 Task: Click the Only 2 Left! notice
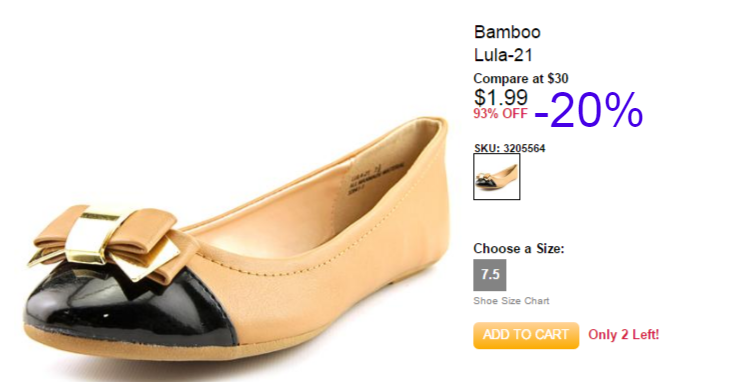coord(624,335)
